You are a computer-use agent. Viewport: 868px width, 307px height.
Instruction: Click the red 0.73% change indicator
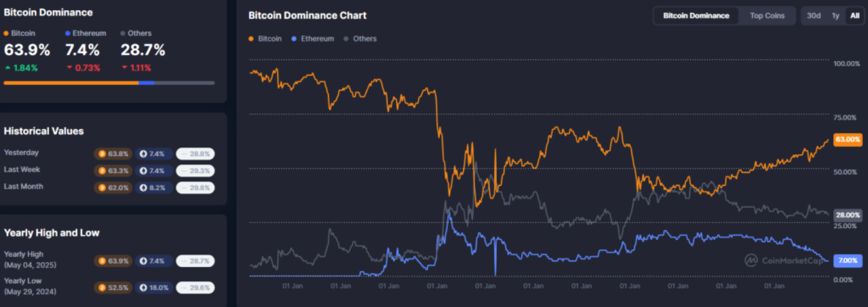click(x=83, y=68)
